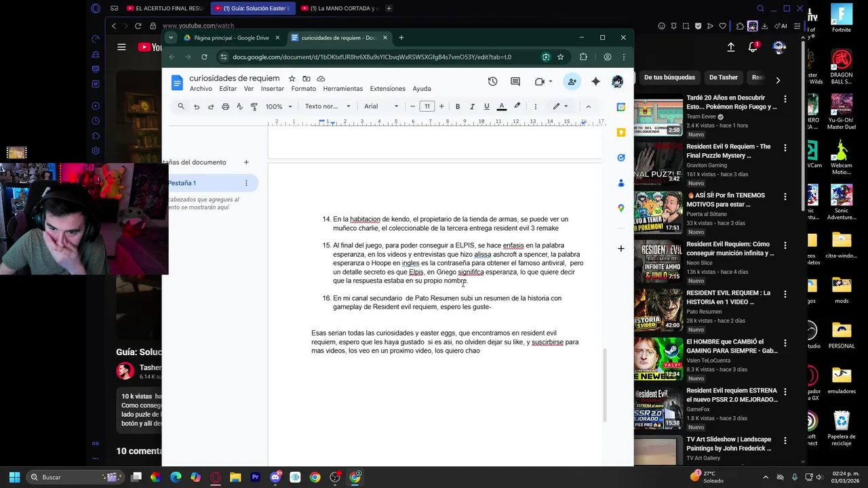
Task: Expand the video call dropdown
Action: click(x=550, y=81)
